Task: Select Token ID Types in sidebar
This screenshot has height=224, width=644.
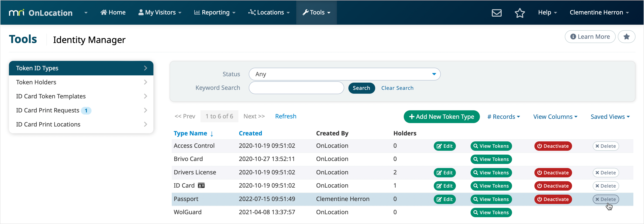Action: [81, 68]
